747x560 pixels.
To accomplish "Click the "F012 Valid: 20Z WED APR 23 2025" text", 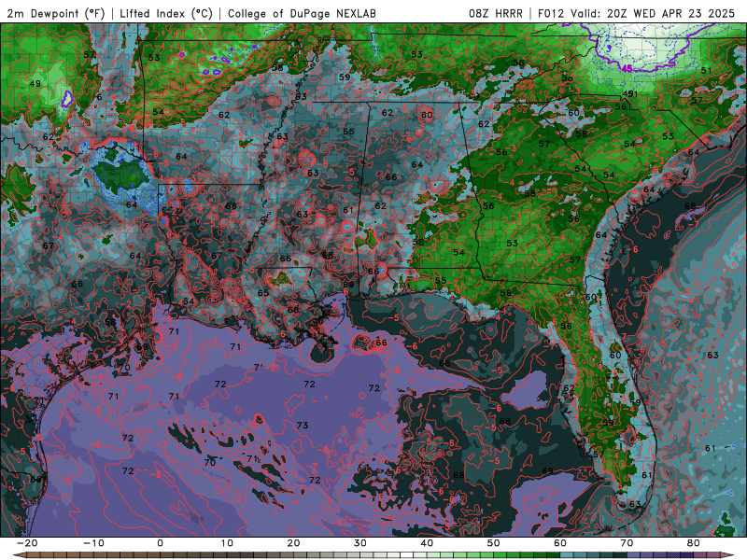I will point(636,13).
